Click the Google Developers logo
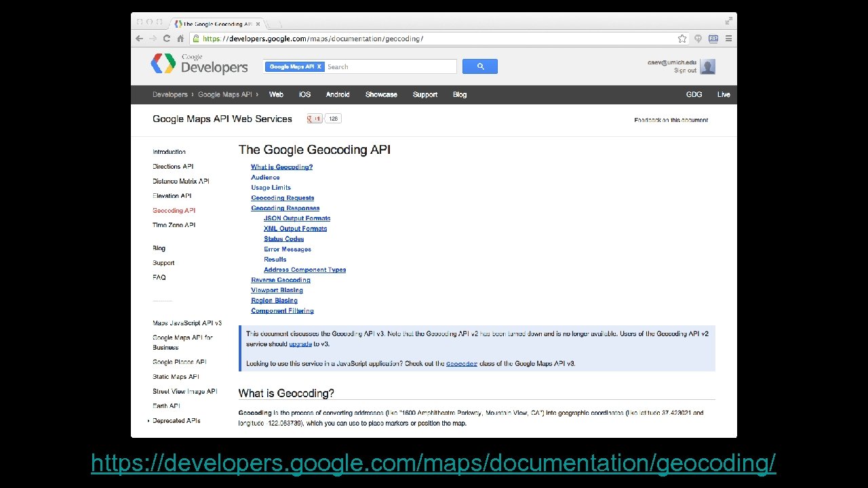This screenshot has width=868, height=488. [x=199, y=64]
